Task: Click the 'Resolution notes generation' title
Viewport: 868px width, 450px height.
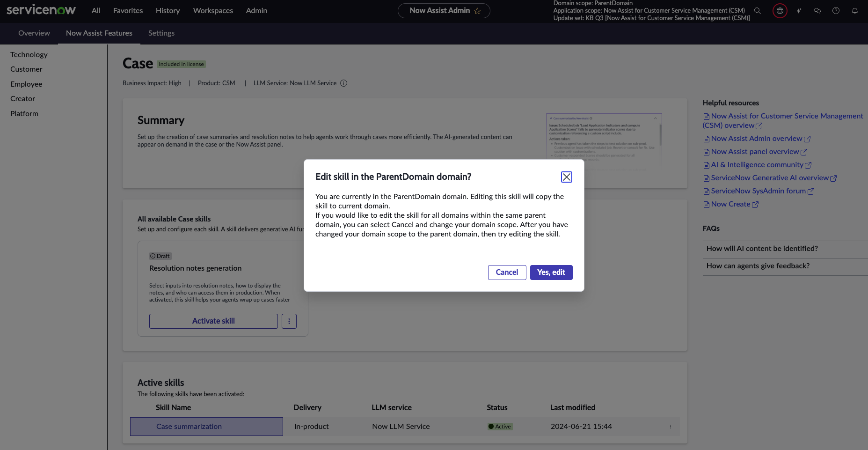Action: click(196, 268)
